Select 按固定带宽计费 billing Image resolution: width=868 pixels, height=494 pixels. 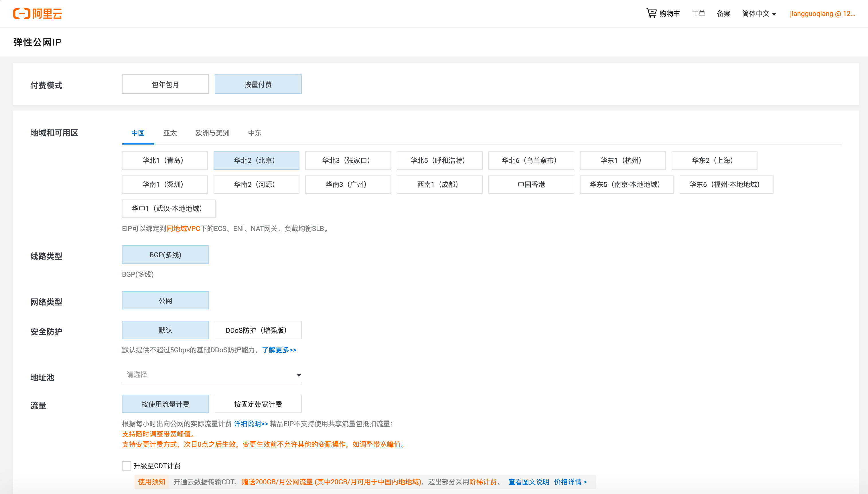coord(258,404)
